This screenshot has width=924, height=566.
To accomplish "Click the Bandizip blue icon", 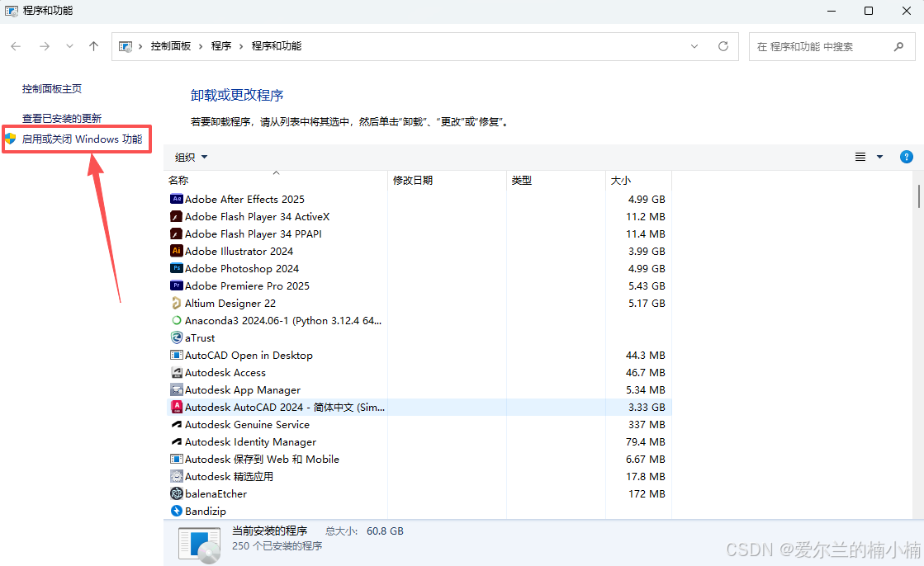I will point(176,511).
